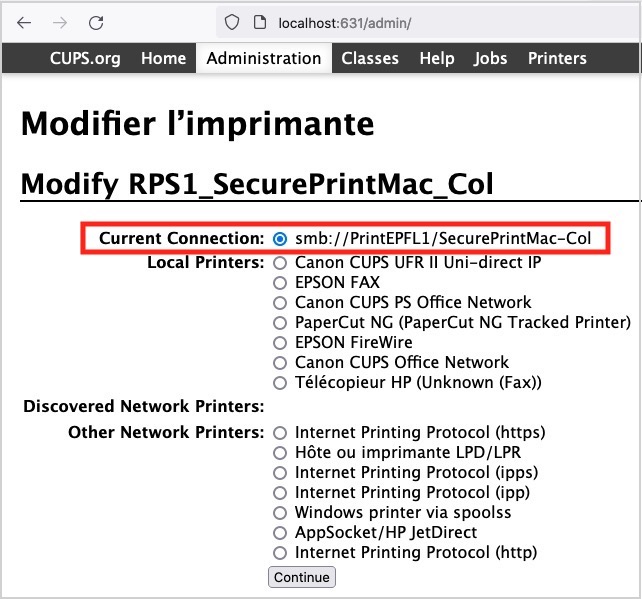Viewport: 642px width, 599px height.
Task: Click the page info document icon
Action: point(257,22)
